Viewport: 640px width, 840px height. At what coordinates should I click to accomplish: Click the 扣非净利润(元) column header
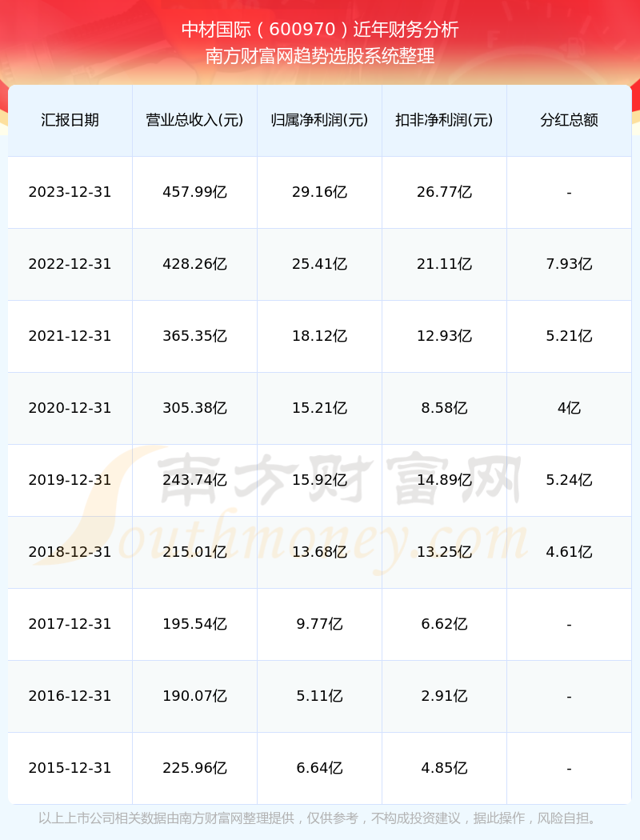click(x=445, y=120)
